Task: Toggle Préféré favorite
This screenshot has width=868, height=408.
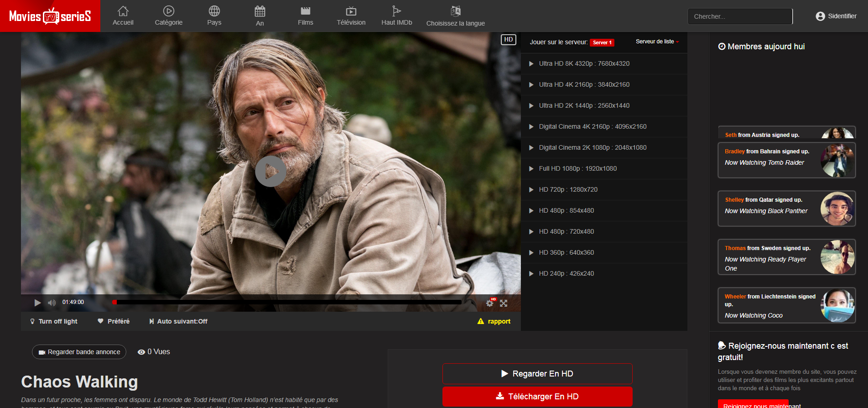Action: click(x=114, y=321)
